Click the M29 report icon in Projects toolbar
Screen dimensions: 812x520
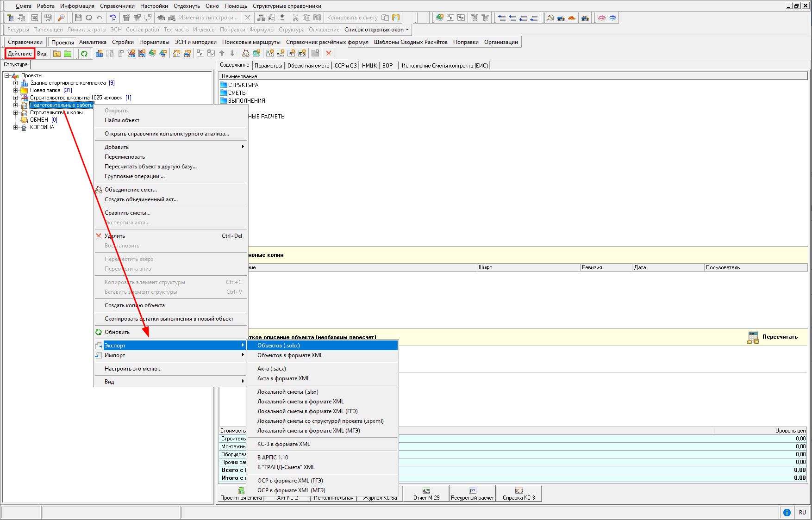click(281, 53)
